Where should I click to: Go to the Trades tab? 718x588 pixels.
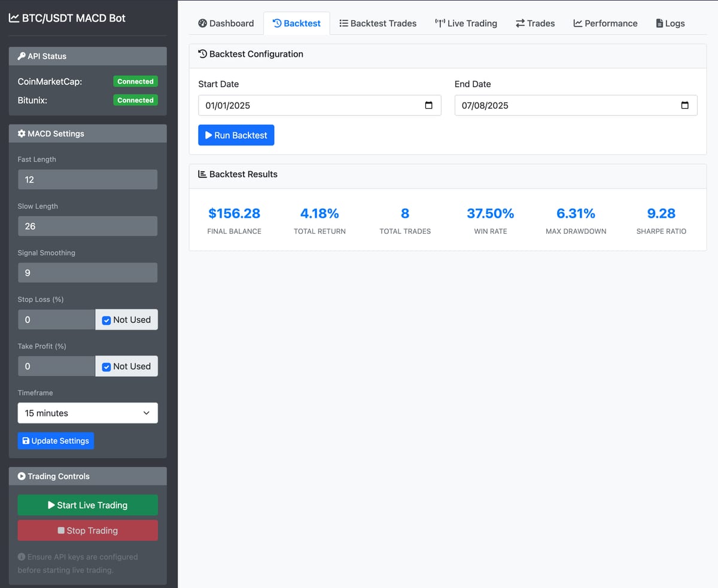pos(536,23)
